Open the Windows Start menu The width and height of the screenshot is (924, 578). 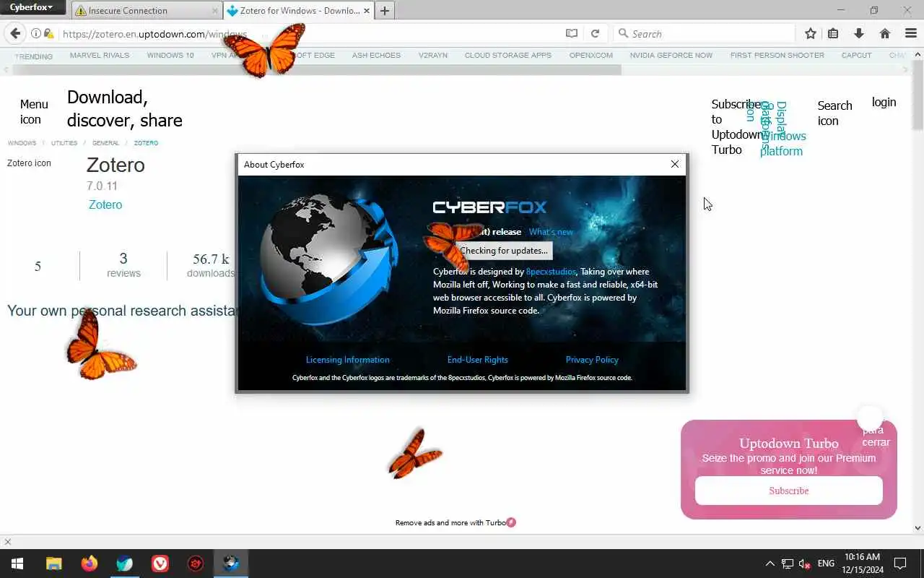(17, 564)
